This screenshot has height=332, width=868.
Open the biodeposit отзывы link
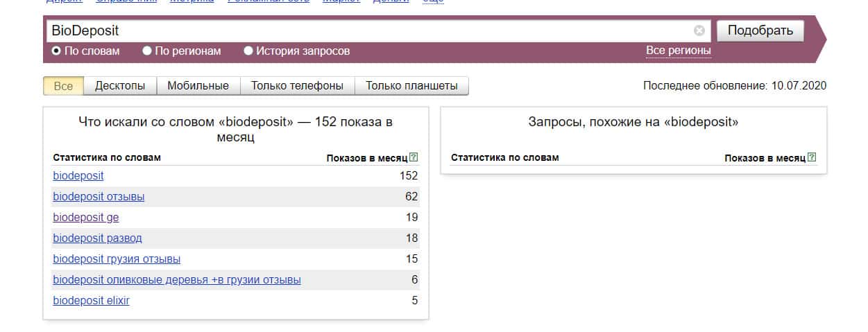click(99, 197)
